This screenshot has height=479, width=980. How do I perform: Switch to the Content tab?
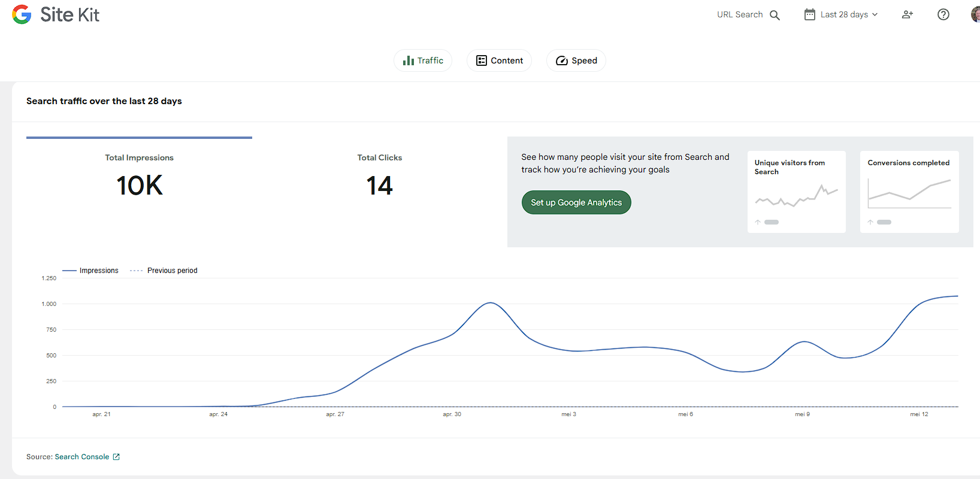click(x=499, y=60)
